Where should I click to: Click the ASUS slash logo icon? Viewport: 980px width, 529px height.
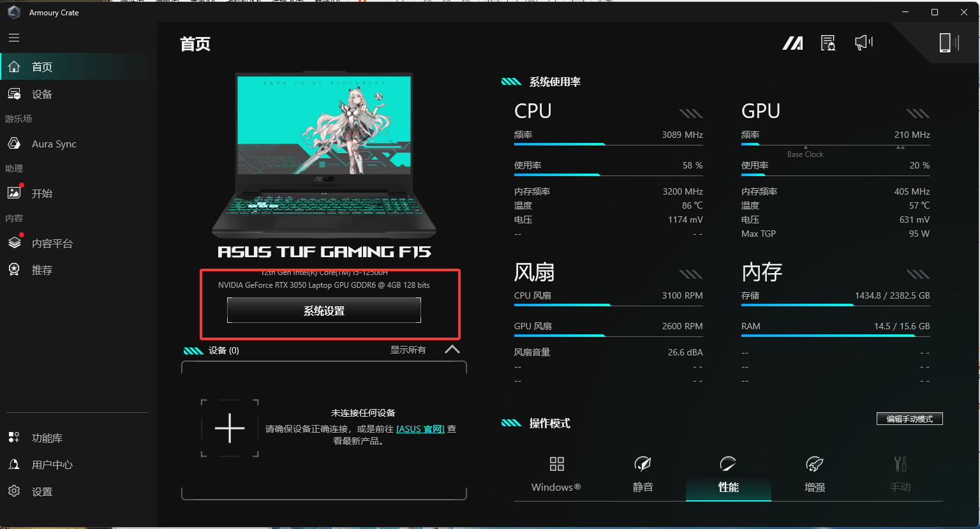click(x=793, y=43)
